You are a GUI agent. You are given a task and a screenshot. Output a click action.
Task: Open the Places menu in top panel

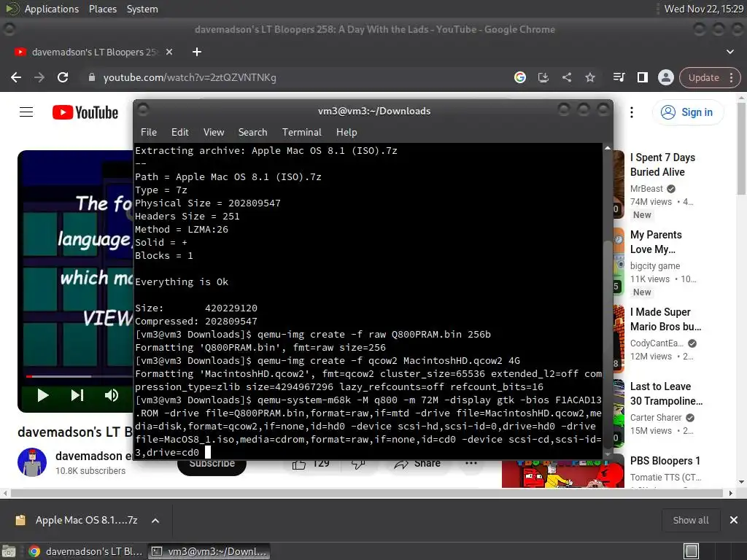coord(102,9)
